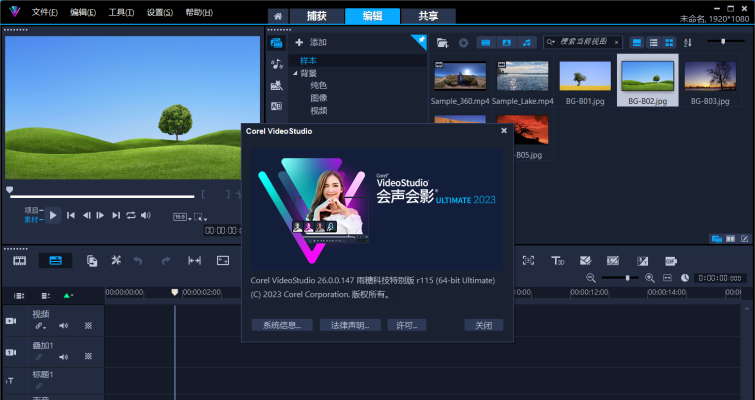The height and width of the screenshot is (400, 755).
Task: Select 视频 background category
Action: coord(319,110)
